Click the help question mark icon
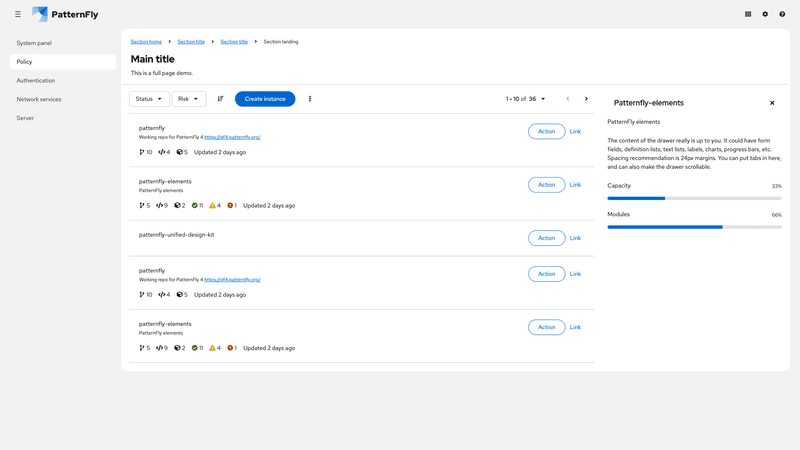The image size is (800, 450). [782, 14]
